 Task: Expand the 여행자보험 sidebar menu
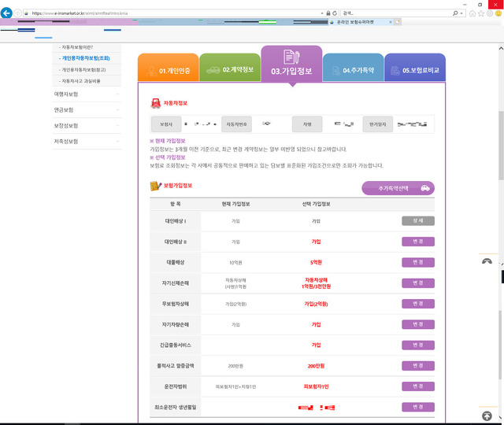tap(87, 94)
